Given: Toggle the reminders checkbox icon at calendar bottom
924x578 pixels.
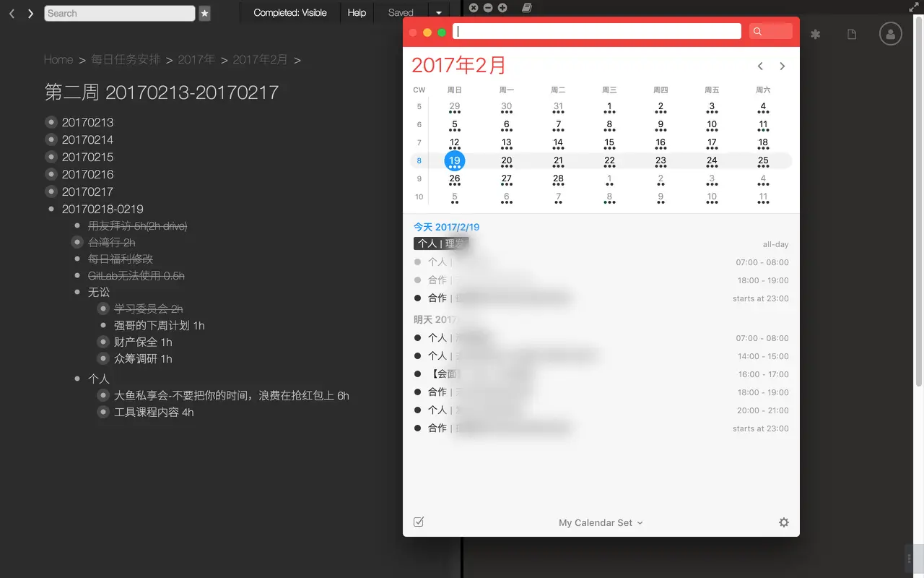Looking at the screenshot, I should tap(419, 522).
